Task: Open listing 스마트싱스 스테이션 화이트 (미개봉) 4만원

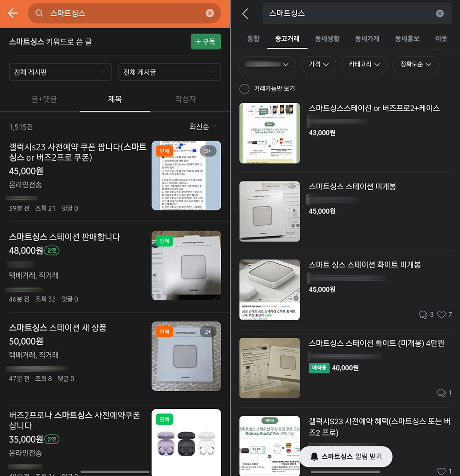Action: point(376,343)
